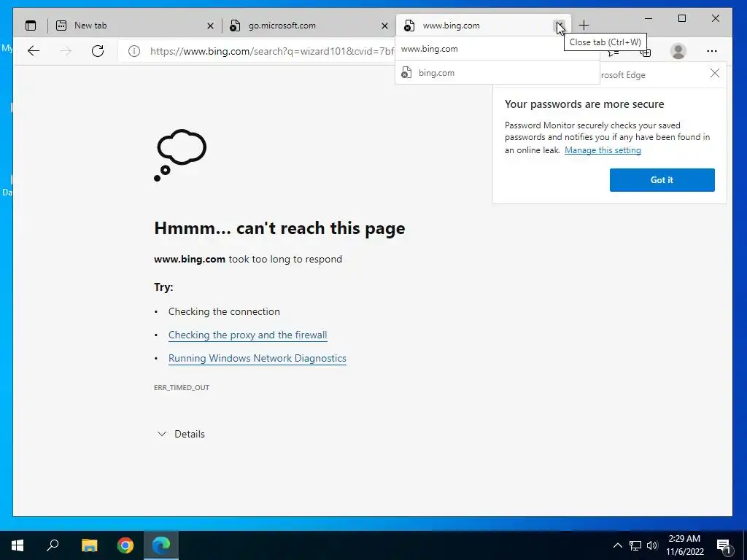
Task: Show hidden system tray icons
Action: (x=617, y=545)
